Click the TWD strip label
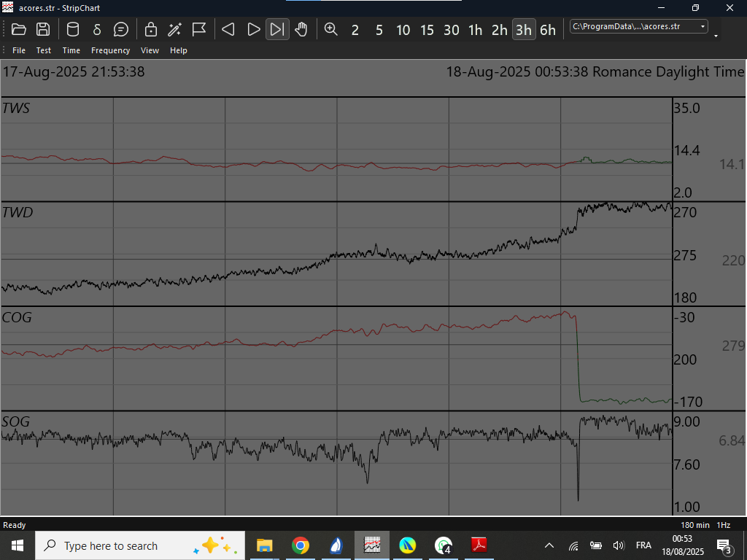747x560 pixels. [x=18, y=212]
